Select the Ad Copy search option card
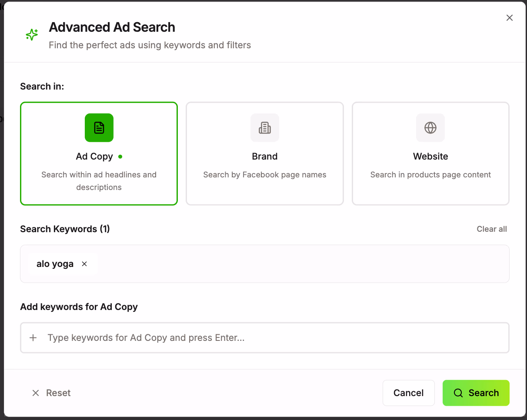Screen dimensions: 527x420 (x=99, y=153)
